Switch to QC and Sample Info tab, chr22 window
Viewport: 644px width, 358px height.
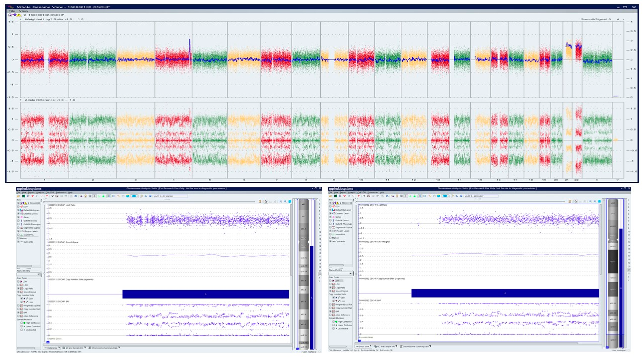(x=74, y=348)
